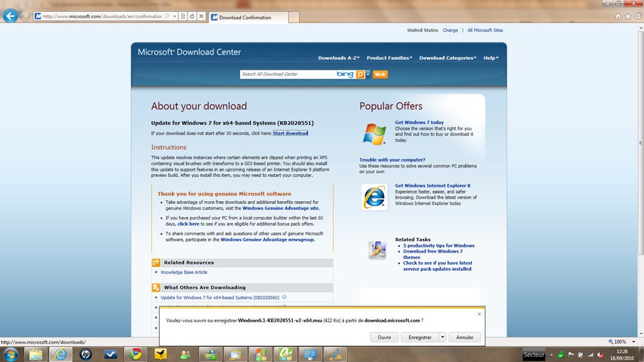The height and width of the screenshot is (362, 644).
Task: Click Enregistrer to save the file
Action: (420, 337)
